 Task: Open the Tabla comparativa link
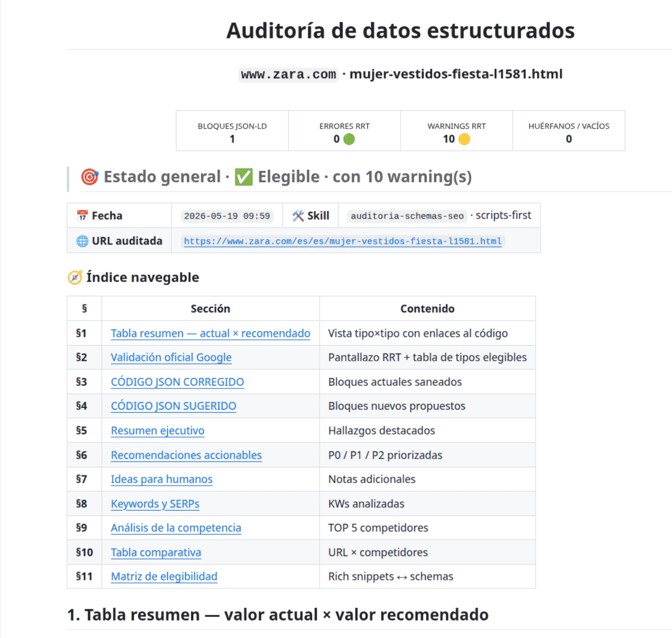coord(156,552)
